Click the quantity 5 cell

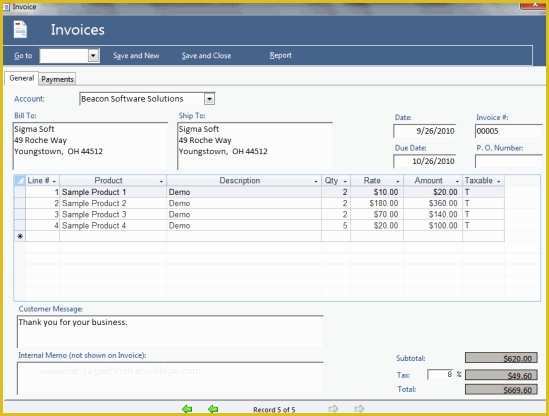pos(336,226)
